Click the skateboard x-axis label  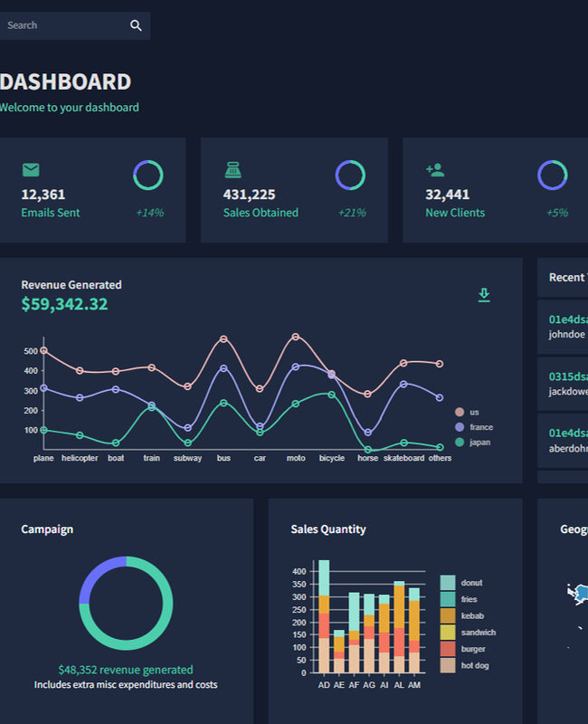coord(403,458)
